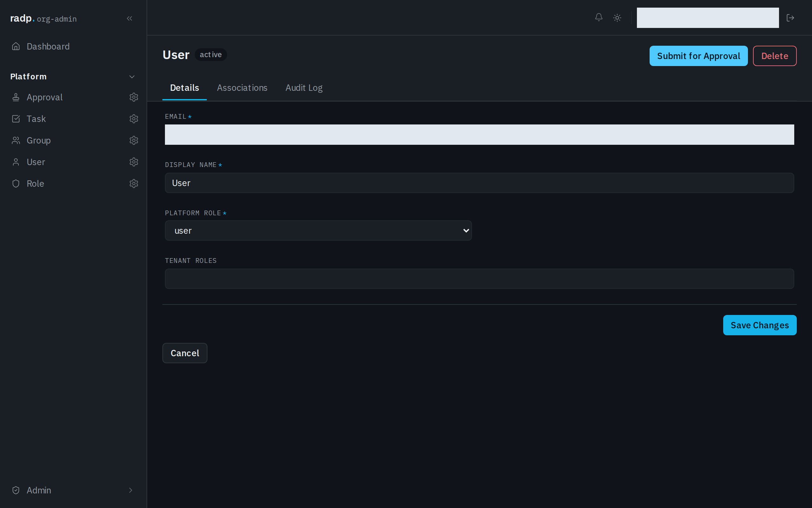Image resolution: width=812 pixels, height=508 pixels.
Task: Expand the Admin section arrow
Action: click(131, 490)
